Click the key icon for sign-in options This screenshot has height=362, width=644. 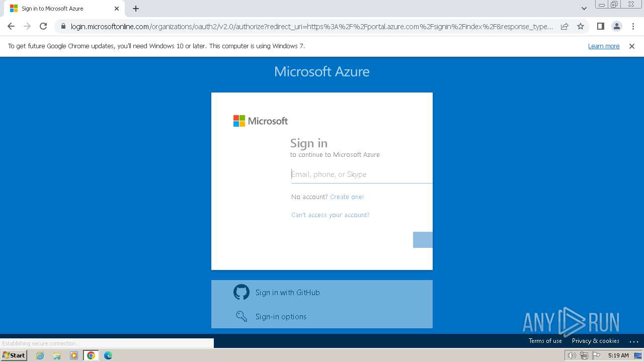(x=242, y=316)
